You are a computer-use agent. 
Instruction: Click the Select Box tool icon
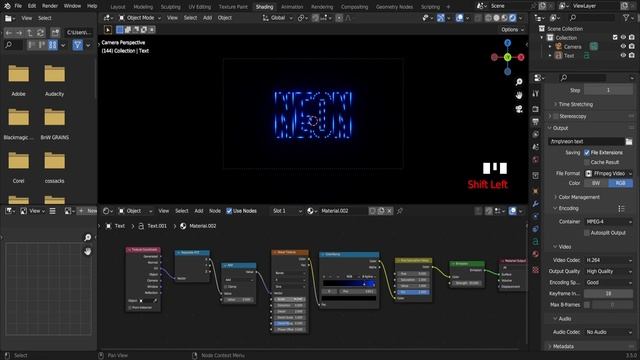108,29
